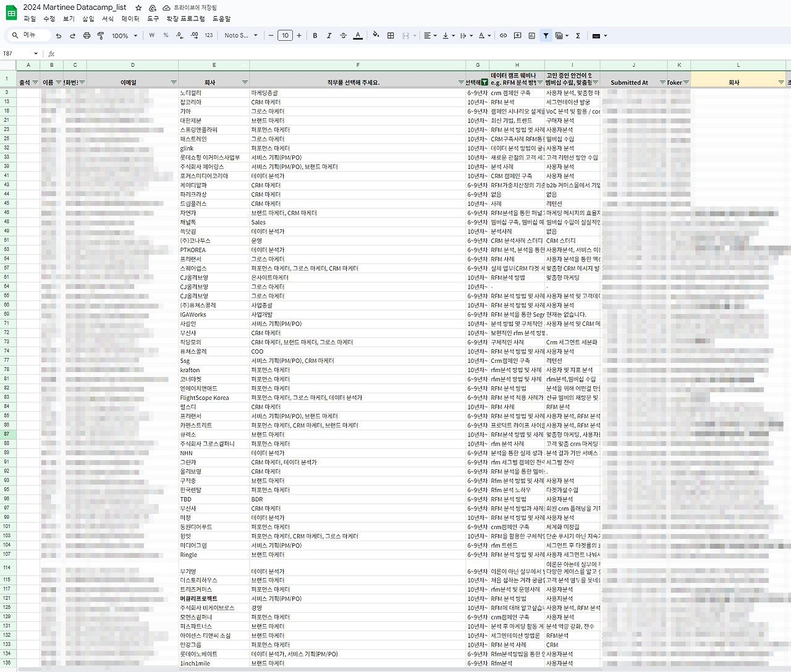
Task: Toggle strikethrough formatting
Action: pos(344,36)
